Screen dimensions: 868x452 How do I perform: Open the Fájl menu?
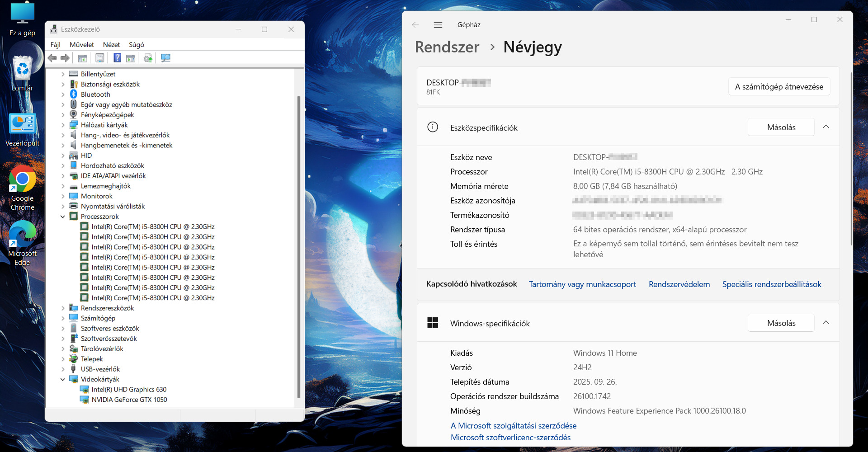tap(56, 44)
